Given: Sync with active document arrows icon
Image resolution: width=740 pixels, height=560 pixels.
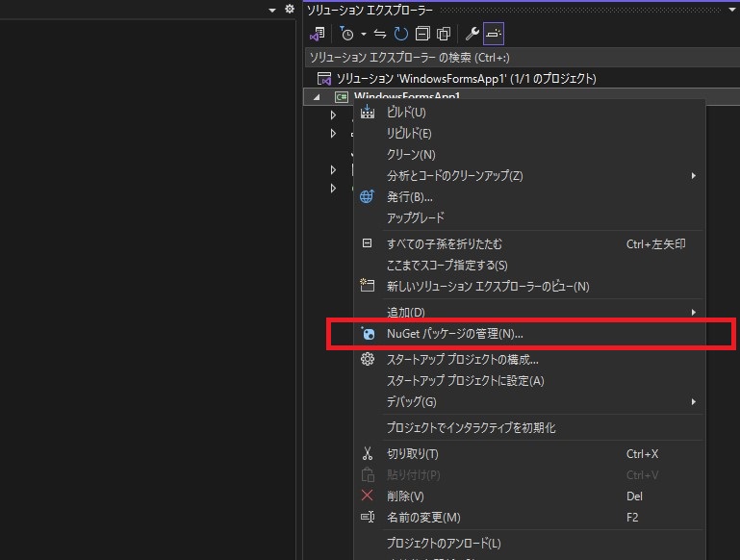Looking at the screenshot, I should pos(380,34).
